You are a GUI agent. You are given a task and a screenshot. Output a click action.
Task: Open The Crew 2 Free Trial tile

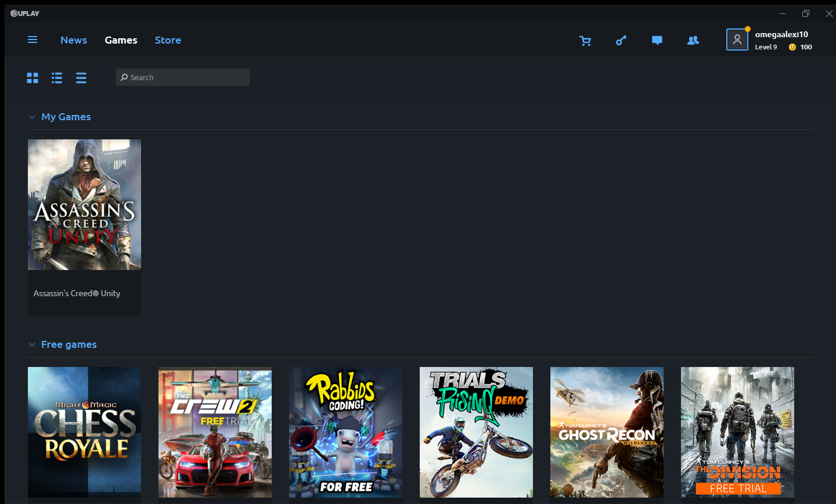pos(215,432)
